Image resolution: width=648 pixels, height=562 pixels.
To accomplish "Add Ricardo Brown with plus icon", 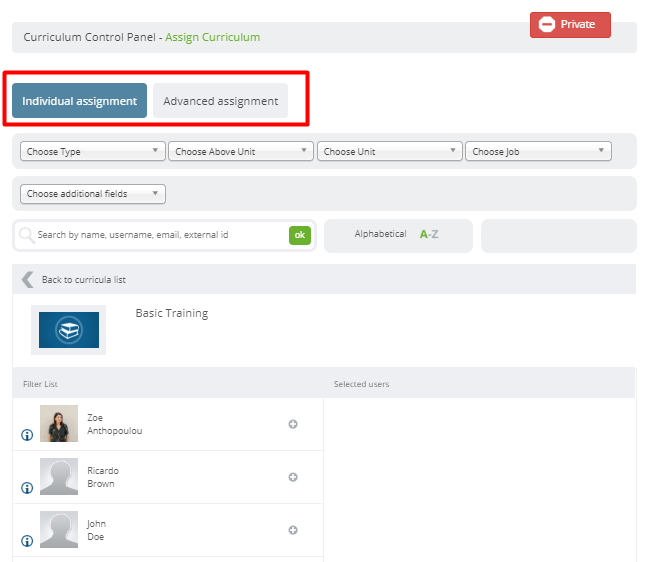I will [293, 477].
